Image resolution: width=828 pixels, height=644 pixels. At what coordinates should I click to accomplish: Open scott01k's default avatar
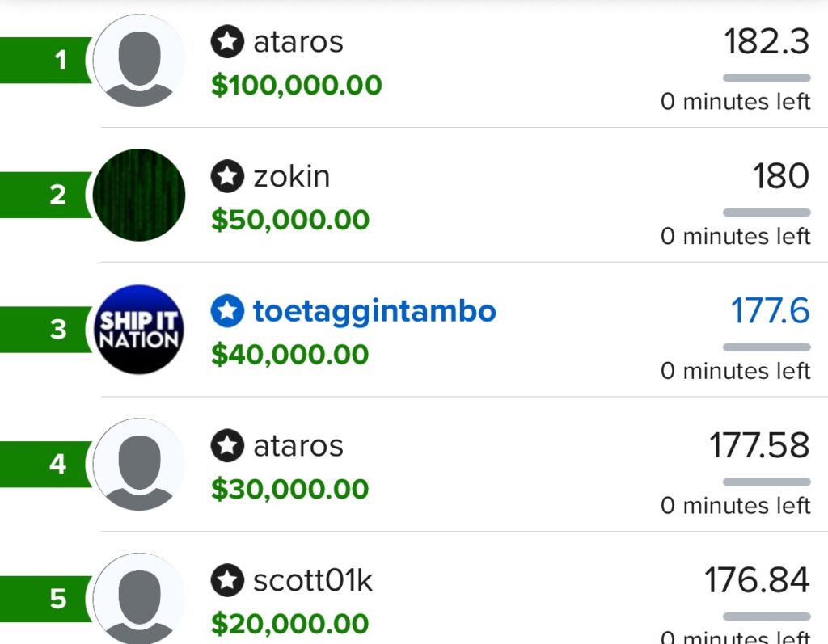pos(139,598)
